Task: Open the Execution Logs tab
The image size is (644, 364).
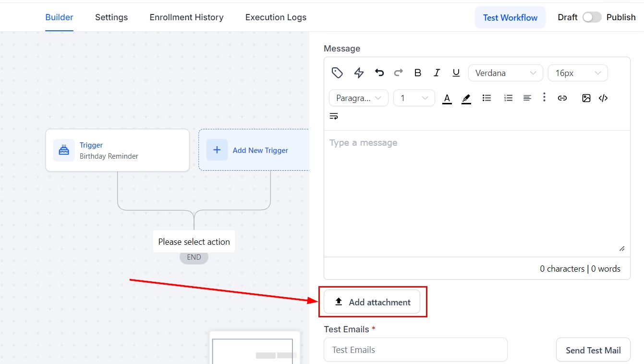Action: (276, 17)
